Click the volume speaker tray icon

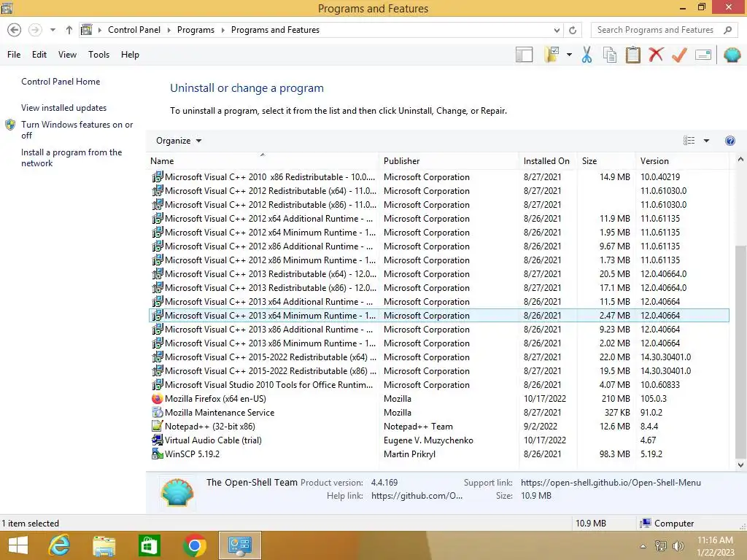[678, 546]
